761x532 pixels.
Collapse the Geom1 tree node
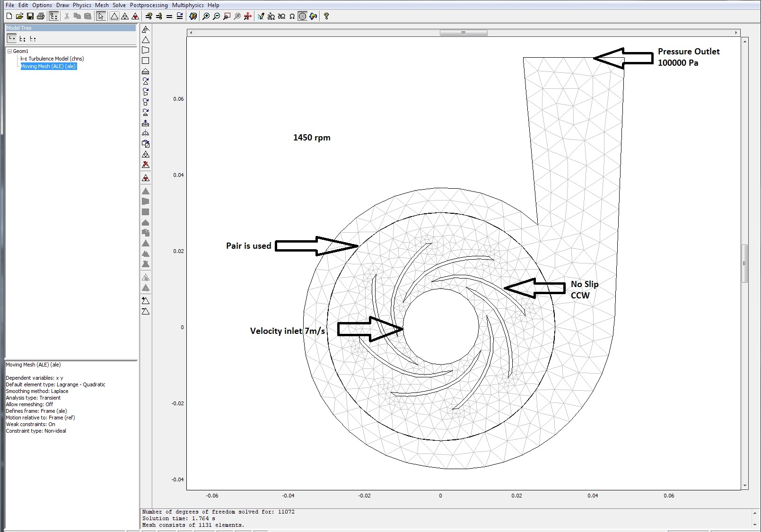[x=9, y=51]
